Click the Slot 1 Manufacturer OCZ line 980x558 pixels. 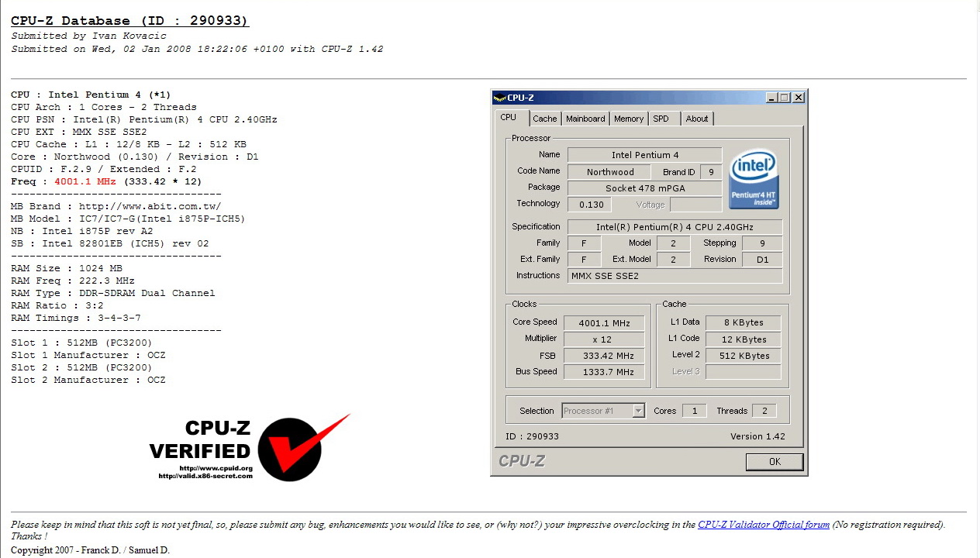(x=88, y=355)
